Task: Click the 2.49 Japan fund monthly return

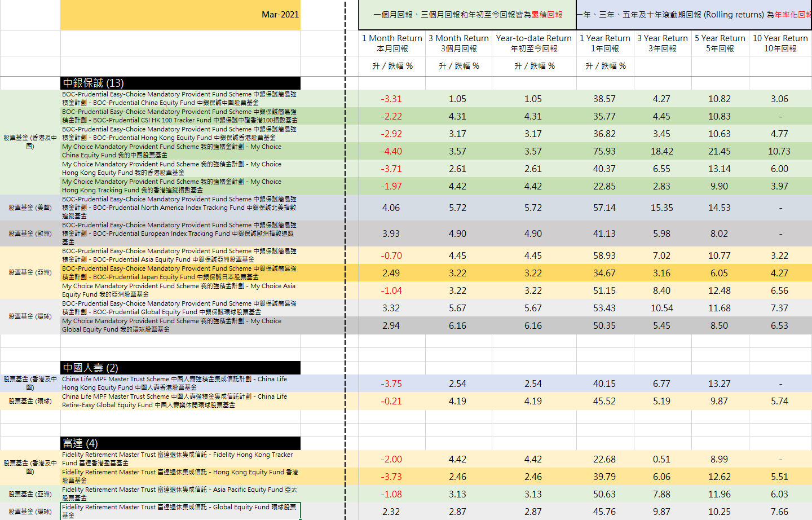Action: pyautogui.click(x=391, y=273)
